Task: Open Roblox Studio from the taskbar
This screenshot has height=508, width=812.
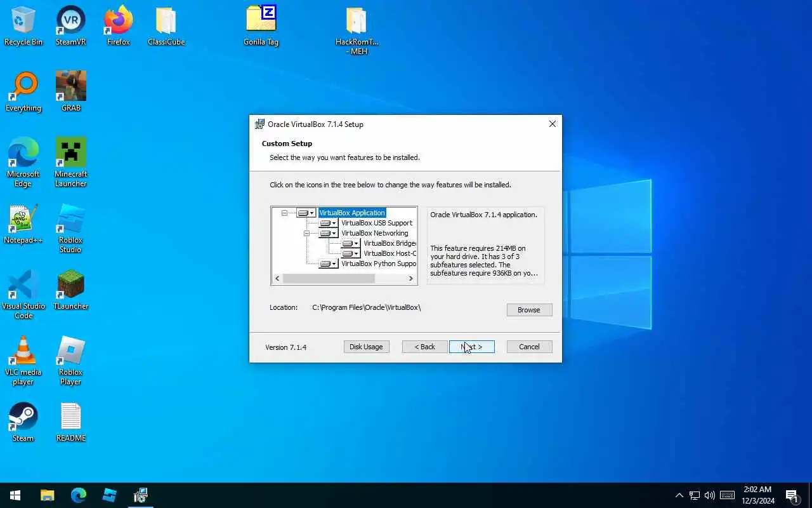Action: (109, 495)
